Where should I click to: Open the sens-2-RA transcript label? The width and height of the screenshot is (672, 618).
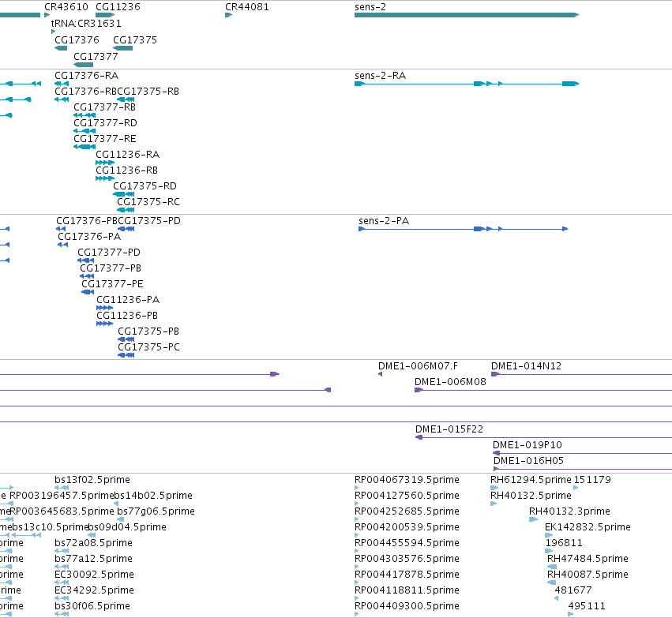(380, 76)
